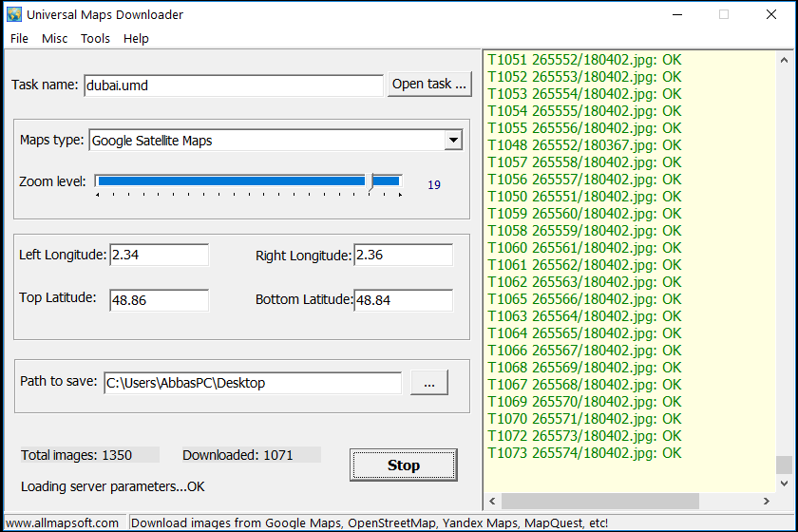Select log line T1054 265555/180402.jpg
Viewport: 798px width, 532px height.
[584, 111]
